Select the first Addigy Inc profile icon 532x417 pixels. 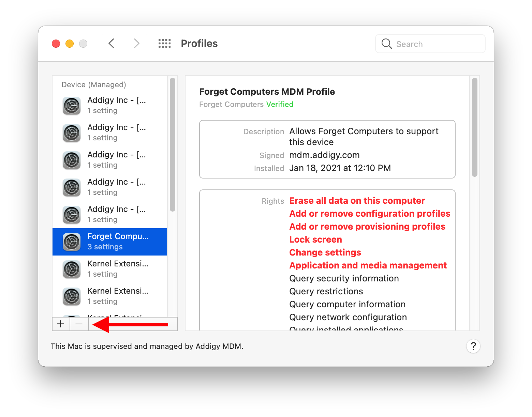pyautogui.click(x=72, y=106)
